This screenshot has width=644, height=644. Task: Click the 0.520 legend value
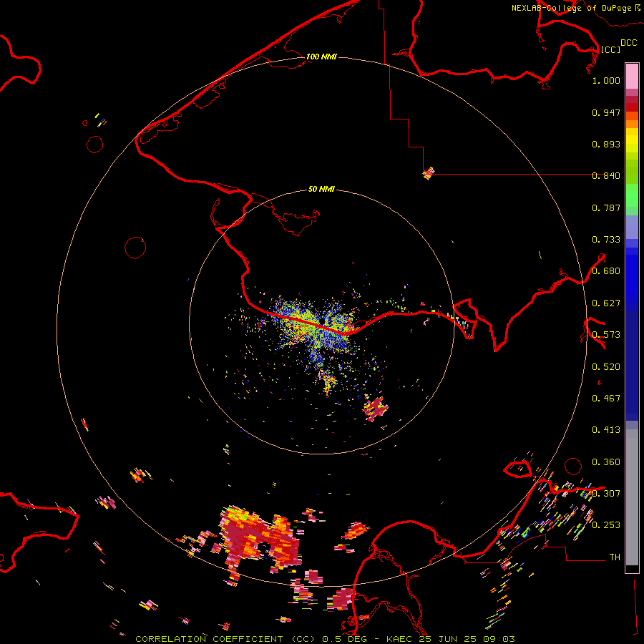tap(606, 367)
